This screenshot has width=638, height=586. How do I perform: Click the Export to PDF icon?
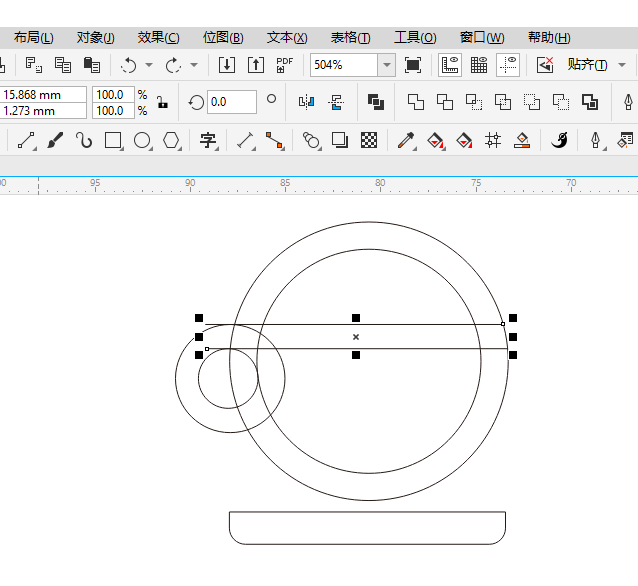284,65
